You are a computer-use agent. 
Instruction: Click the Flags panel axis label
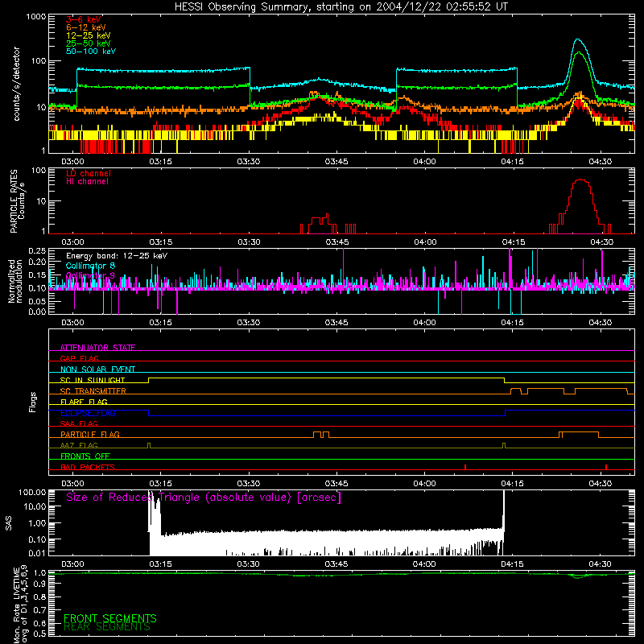(x=33, y=402)
